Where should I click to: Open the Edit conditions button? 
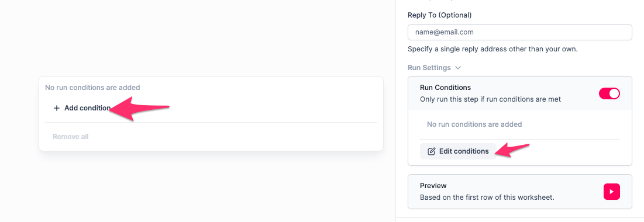pos(458,151)
